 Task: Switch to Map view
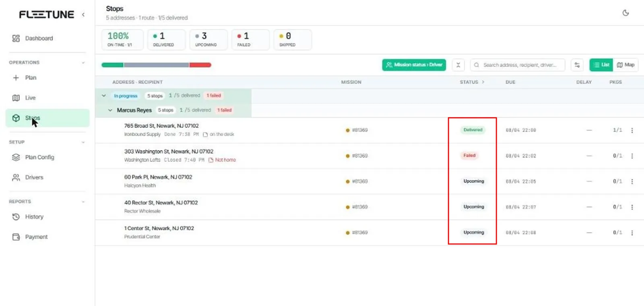coord(625,65)
